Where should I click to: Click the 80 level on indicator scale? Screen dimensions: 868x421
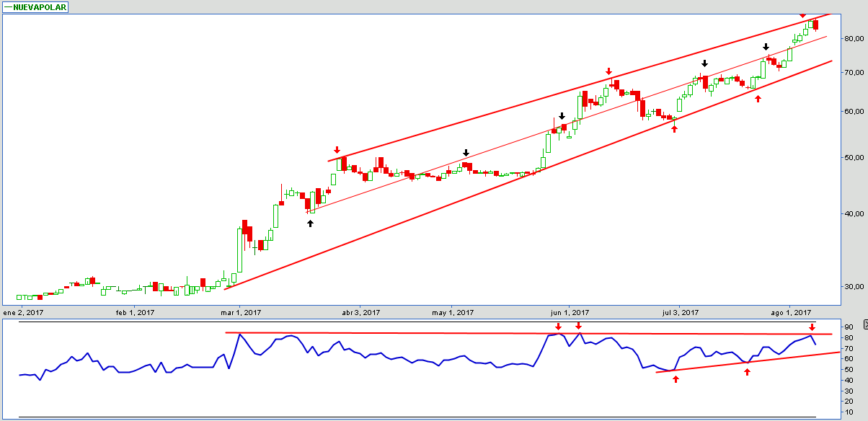coord(849,337)
